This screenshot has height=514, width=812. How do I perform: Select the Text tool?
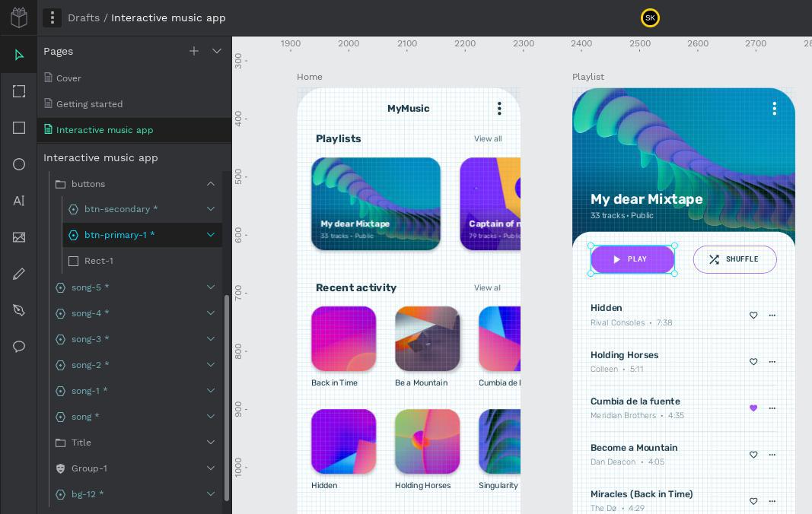click(19, 201)
